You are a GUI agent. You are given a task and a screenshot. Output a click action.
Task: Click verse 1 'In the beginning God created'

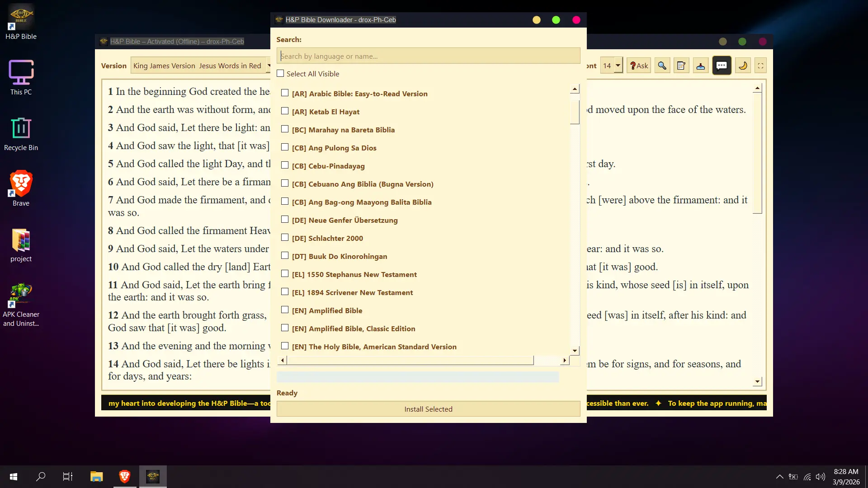pyautogui.click(x=189, y=91)
